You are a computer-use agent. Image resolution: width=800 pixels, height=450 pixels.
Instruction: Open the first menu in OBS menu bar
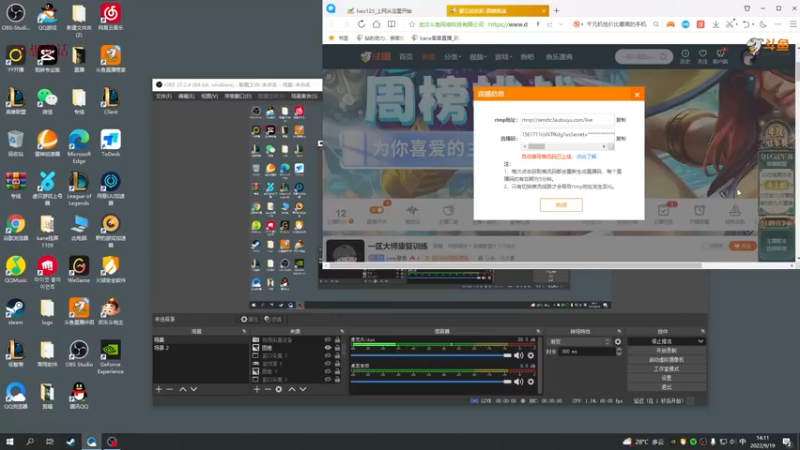(x=164, y=96)
